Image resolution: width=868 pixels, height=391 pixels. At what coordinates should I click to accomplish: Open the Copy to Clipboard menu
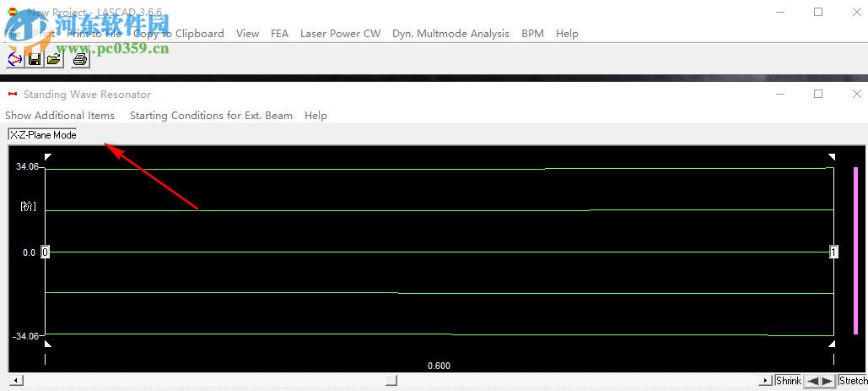[179, 34]
